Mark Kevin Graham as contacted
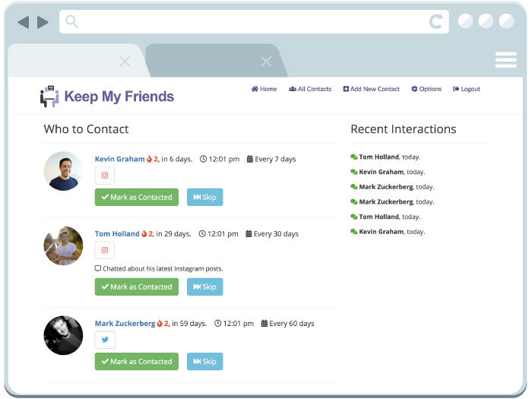The width and height of the screenshot is (532, 399). [137, 198]
